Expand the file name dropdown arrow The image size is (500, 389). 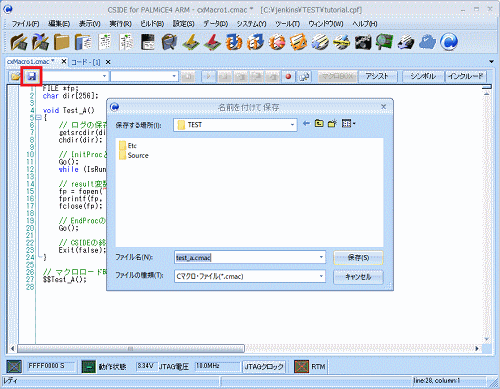point(321,257)
